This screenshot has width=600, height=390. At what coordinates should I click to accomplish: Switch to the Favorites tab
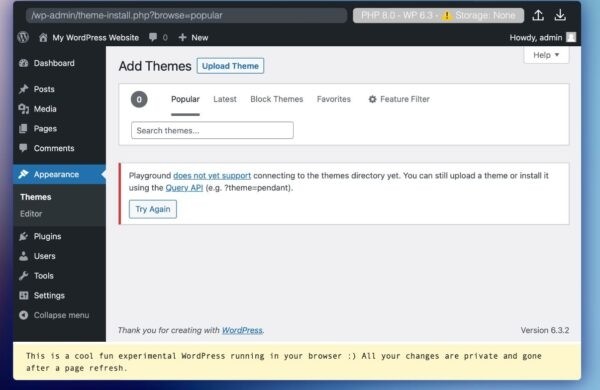[334, 100]
